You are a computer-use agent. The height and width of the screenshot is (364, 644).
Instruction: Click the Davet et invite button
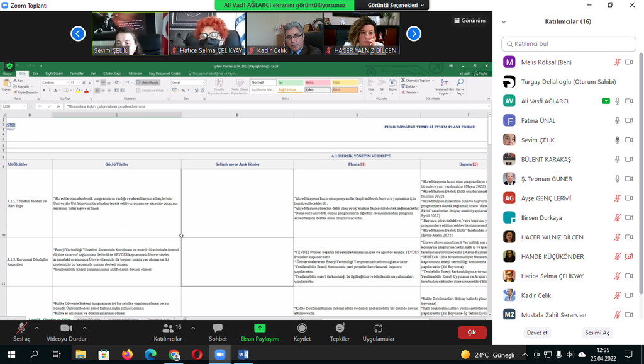536,333
